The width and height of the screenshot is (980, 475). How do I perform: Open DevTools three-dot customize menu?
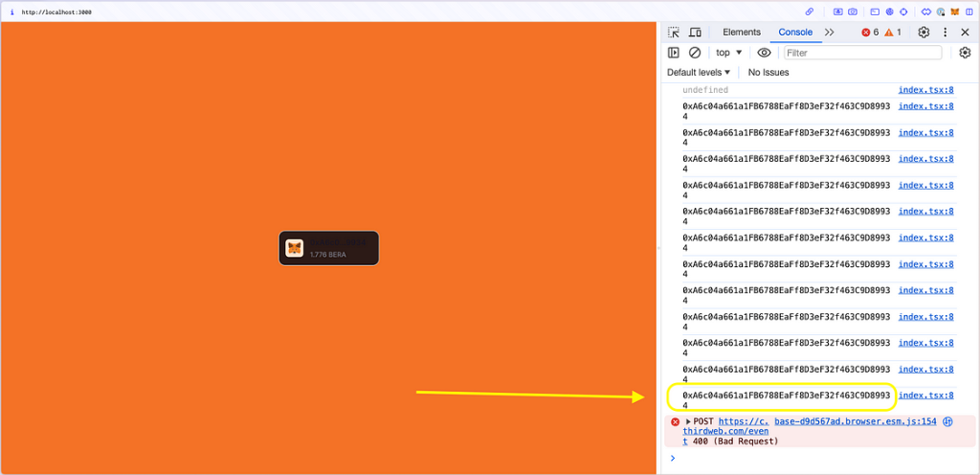point(945,33)
